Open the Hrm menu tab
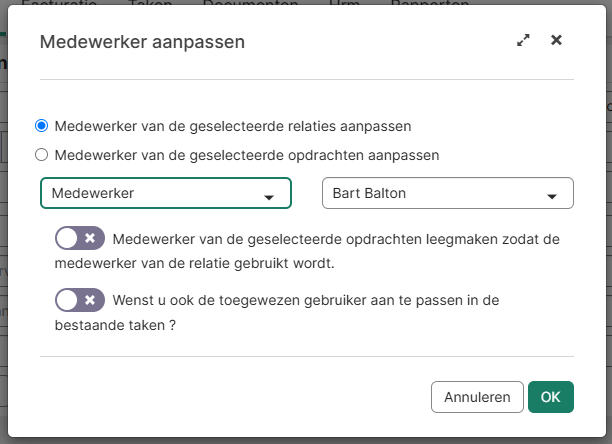Image resolution: width=612 pixels, height=444 pixels. coord(344,4)
